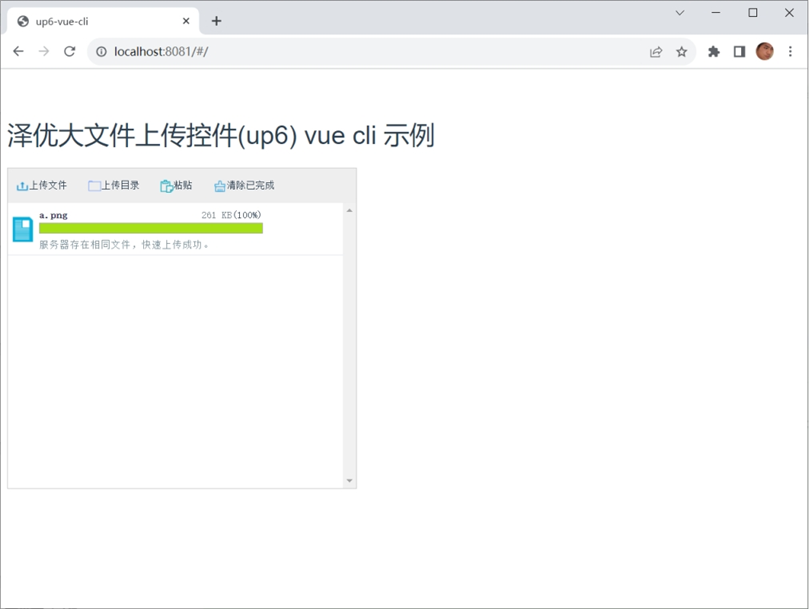Click the 清除已完成 clear completed icon
Viewport: 809px width, 609px height.
click(x=217, y=185)
